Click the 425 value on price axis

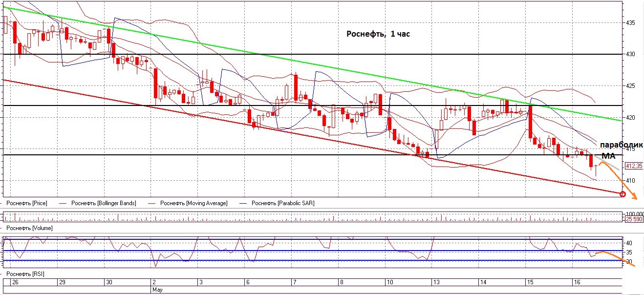click(630, 86)
